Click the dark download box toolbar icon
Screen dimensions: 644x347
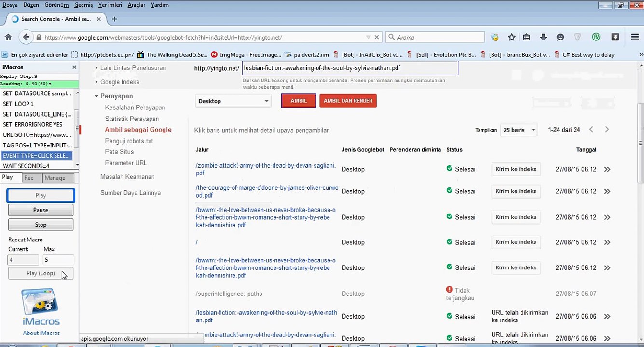coord(615,37)
